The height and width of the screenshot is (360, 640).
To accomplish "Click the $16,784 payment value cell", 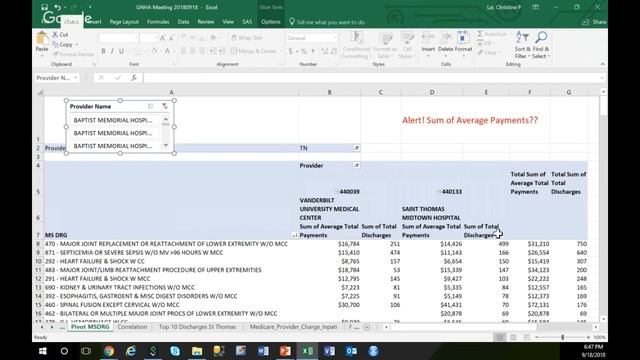I will coord(329,244).
